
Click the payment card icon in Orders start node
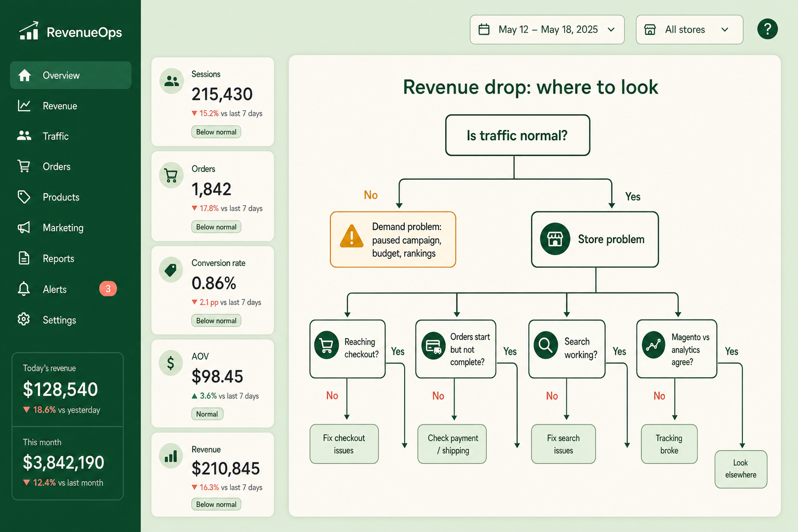coord(433,345)
